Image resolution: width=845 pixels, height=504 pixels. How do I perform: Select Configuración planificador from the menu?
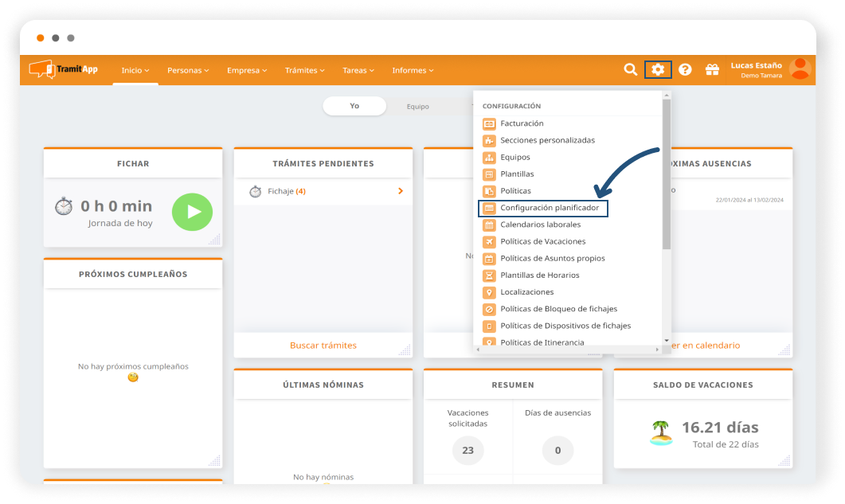pyautogui.click(x=549, y=208)
